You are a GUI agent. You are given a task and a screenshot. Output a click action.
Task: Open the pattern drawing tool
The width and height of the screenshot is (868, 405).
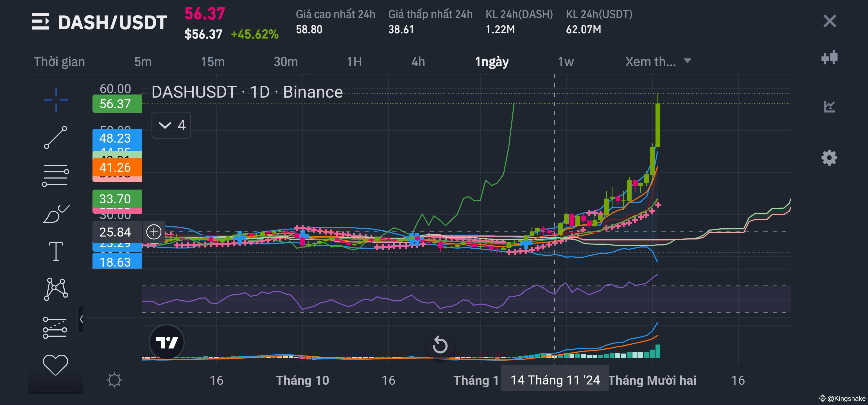[x=56, y=289]
